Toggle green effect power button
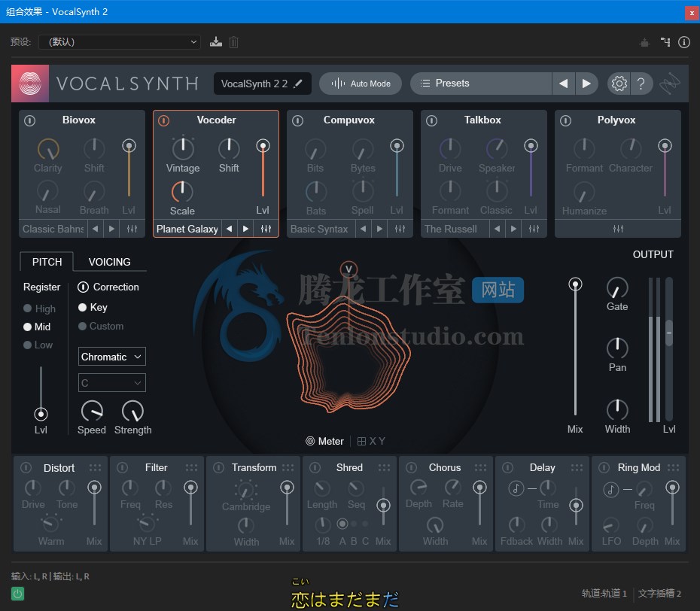Screen dimensions: 700x611 [x=17, y=594]
